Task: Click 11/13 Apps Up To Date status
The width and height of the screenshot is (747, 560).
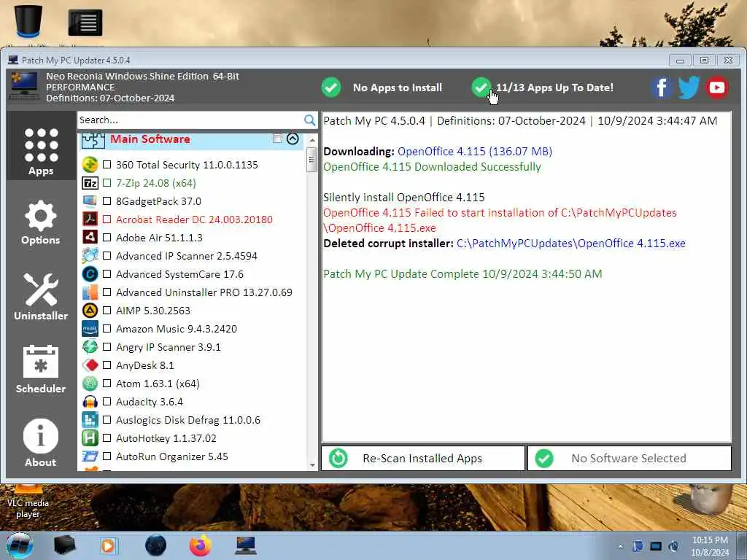Action: [x=543, y=87]
